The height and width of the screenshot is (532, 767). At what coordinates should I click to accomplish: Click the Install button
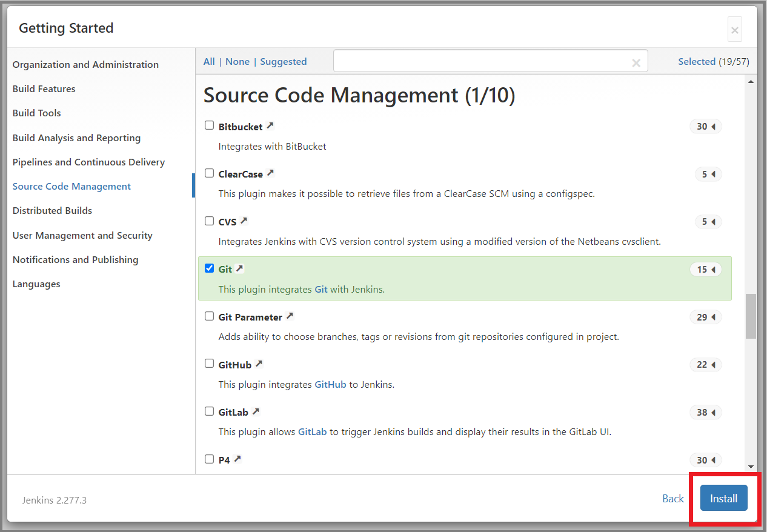tap(724, 498)
